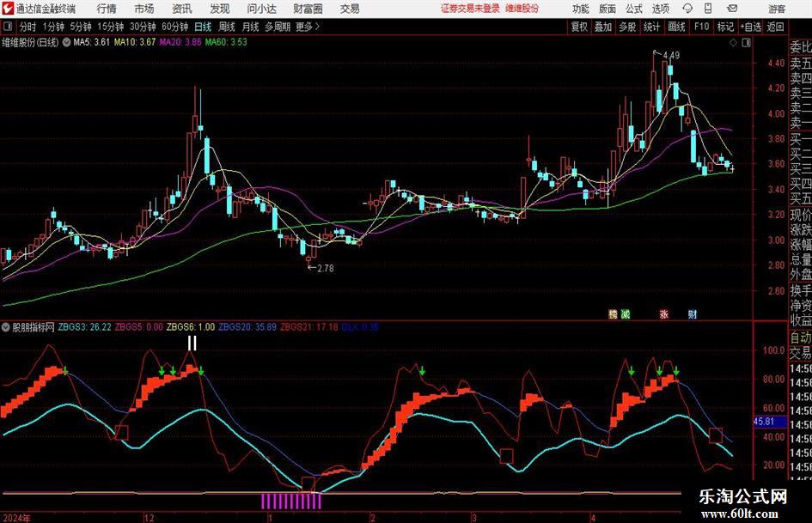
Task: Open the mail envelope icon
Action: pyautogui.click(x=732, y=9)
